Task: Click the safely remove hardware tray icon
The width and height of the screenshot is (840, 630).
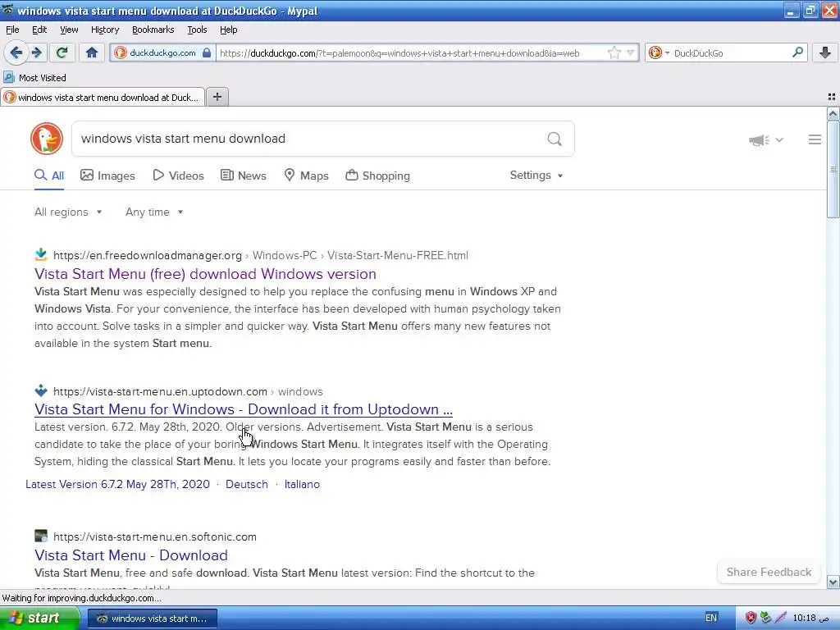Action: click(765, 618)
